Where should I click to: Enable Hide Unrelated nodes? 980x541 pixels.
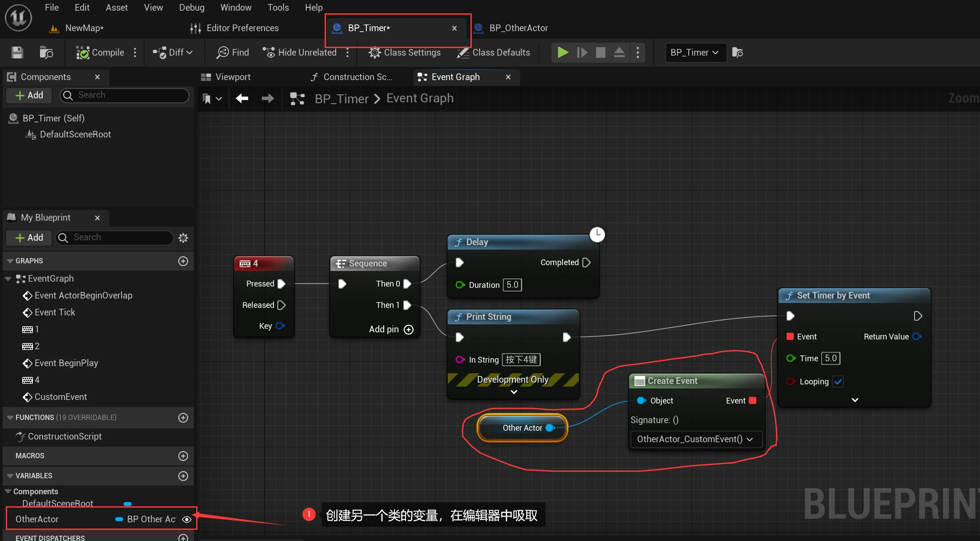coord(299,52)
